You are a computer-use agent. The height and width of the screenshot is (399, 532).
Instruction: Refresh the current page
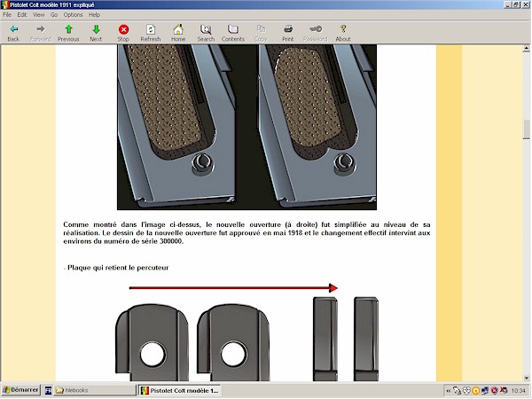tap(151, 33)
